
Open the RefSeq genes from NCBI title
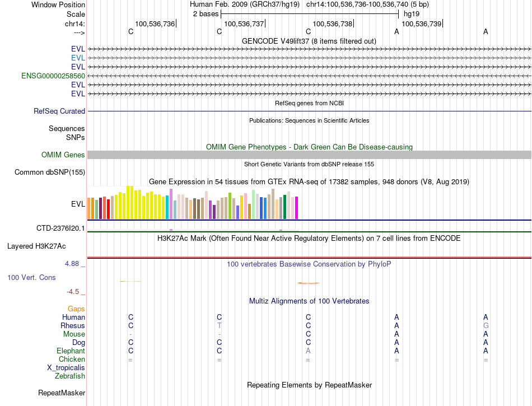(309, 103)
